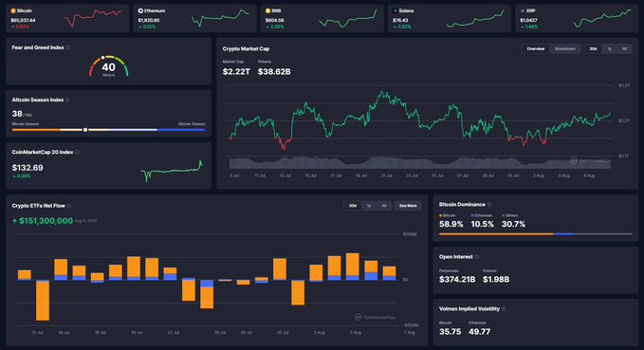Open CoinMarketCap 20 Index info icon
644x350 pixels.
coord(77,152)
